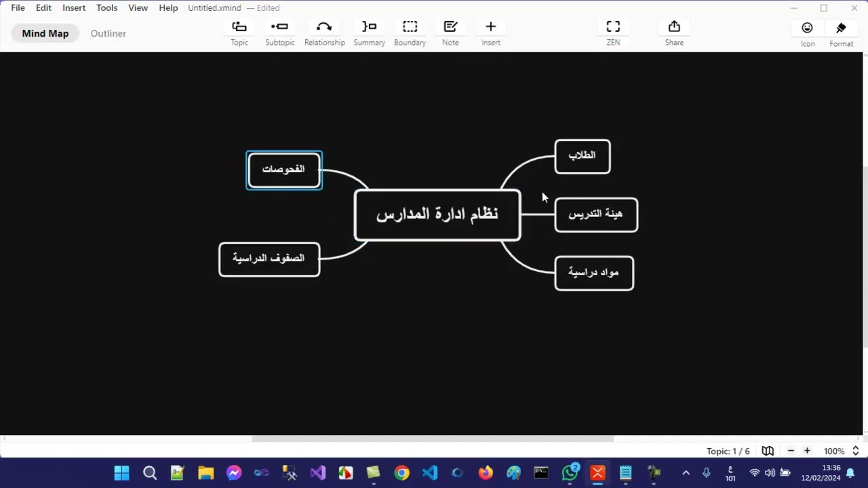Open the terminal icon in taskbar
Viewport: 868px width, 488px height.
tap(541, 473)
